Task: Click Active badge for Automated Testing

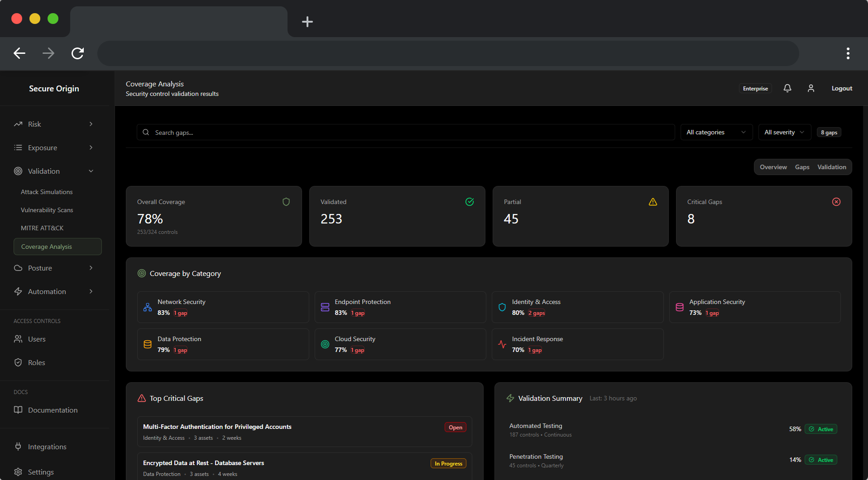Action: click(821, 429)
